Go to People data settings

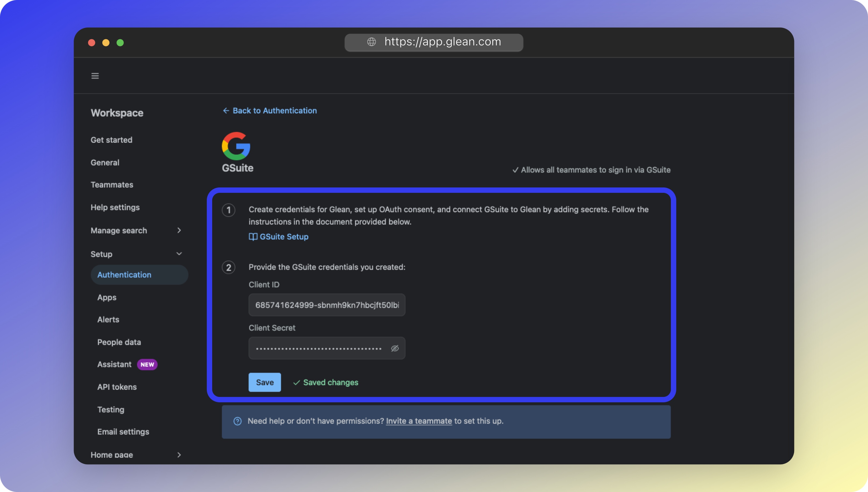coord(119,342)
